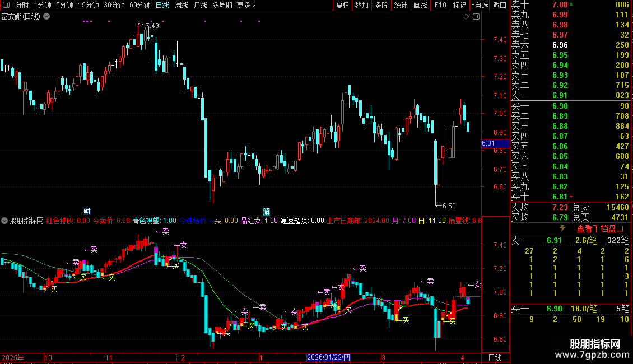Select the 5分钟 period tab
The height and width of the screenshot is (364, 633).
click(x=64, y=5)
